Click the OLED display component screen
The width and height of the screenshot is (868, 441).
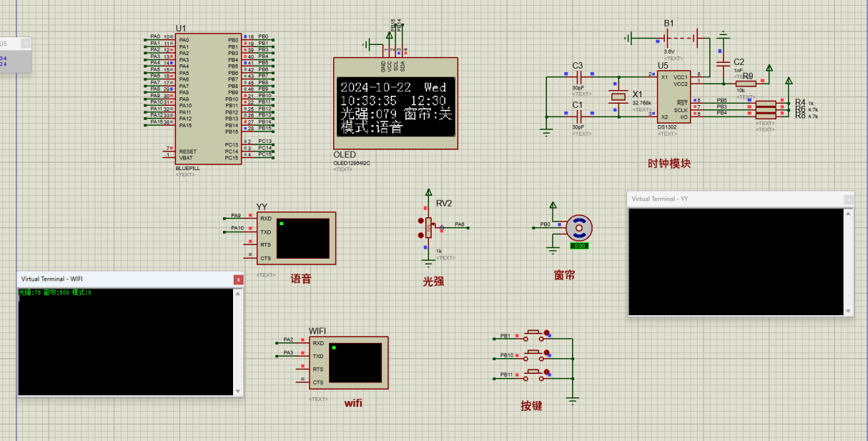point(395,106)
